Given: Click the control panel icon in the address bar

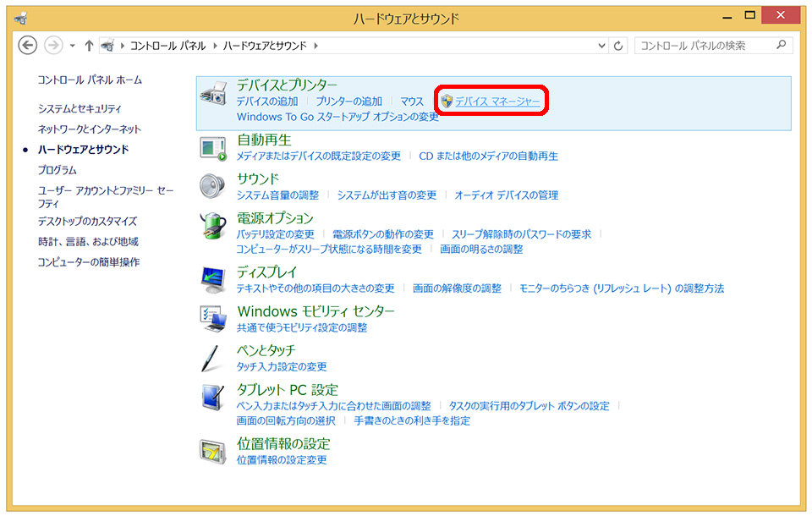Looking at the screenshot, I should (x=107, y=46).
